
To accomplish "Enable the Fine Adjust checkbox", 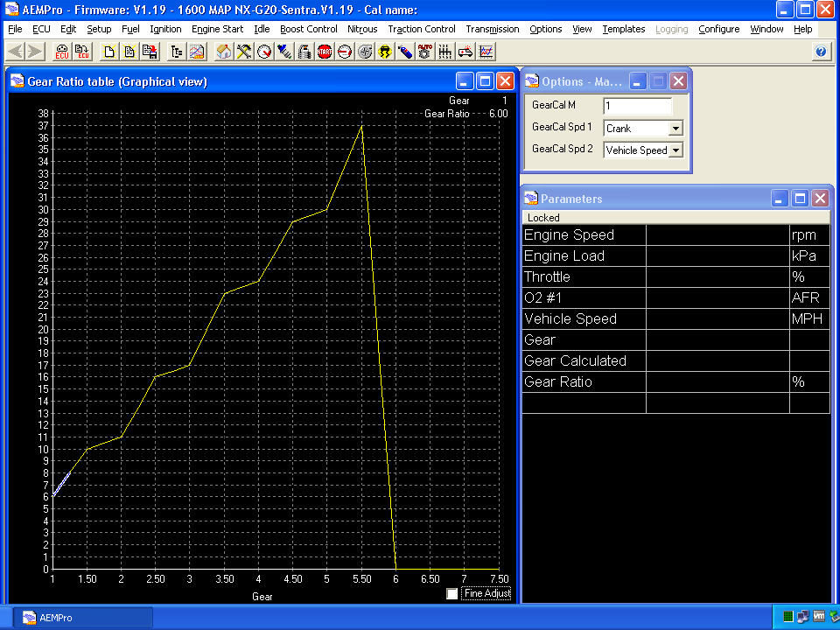I will (x=452, y=593).
